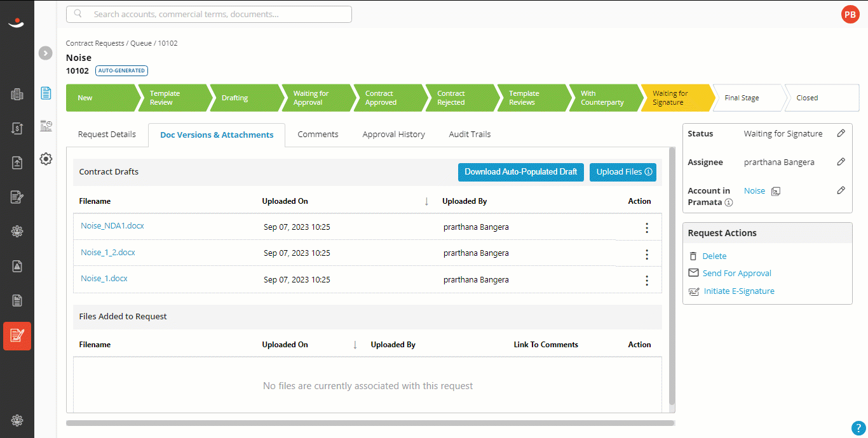Open the dollar document icon in sidebar
Screen dimensions: 868x438
[x=17, y=128]
